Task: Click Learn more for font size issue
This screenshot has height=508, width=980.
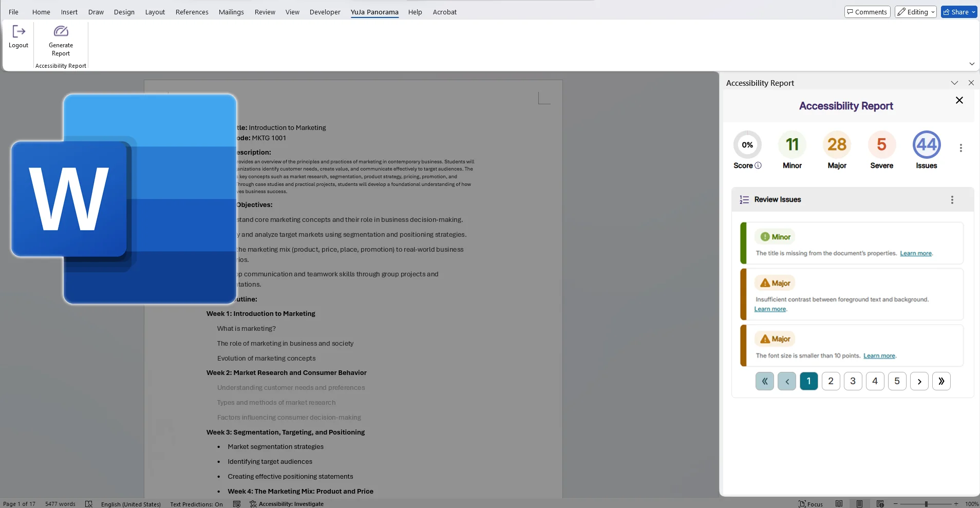Action: click(x=879, y=355)
